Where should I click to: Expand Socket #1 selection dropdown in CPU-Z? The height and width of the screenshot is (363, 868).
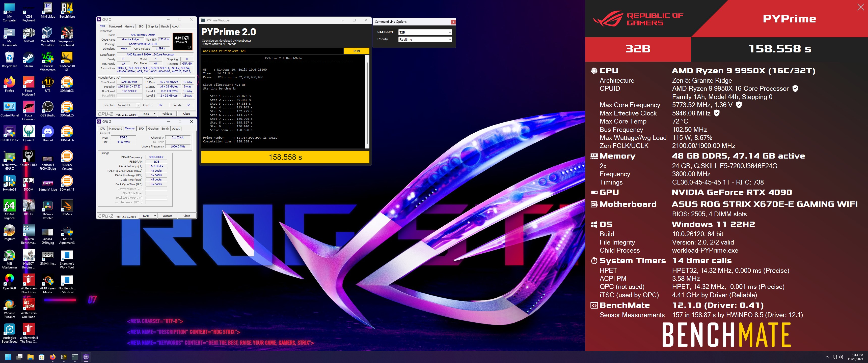128,105
